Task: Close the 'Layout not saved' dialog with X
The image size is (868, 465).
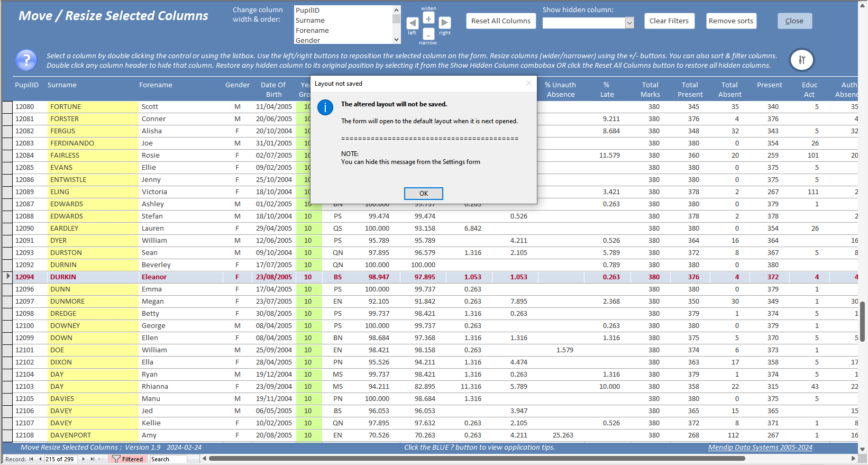Action: tap(528, 84)
